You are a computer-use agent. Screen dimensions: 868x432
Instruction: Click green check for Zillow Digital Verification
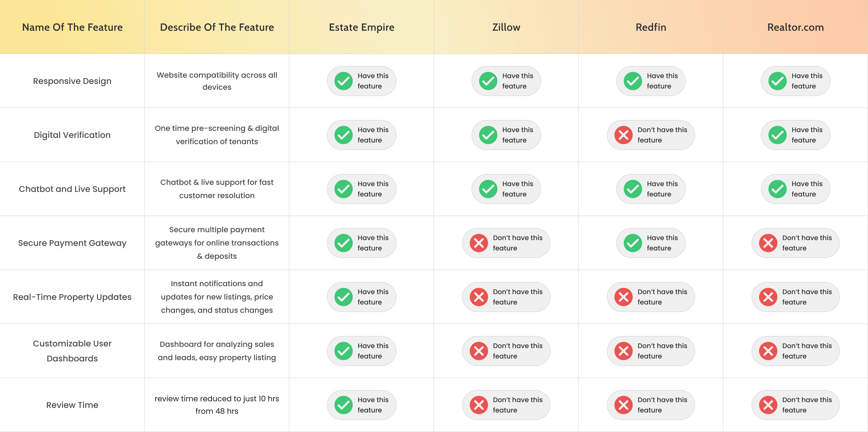pyautogui.click(x=488, y=135)
